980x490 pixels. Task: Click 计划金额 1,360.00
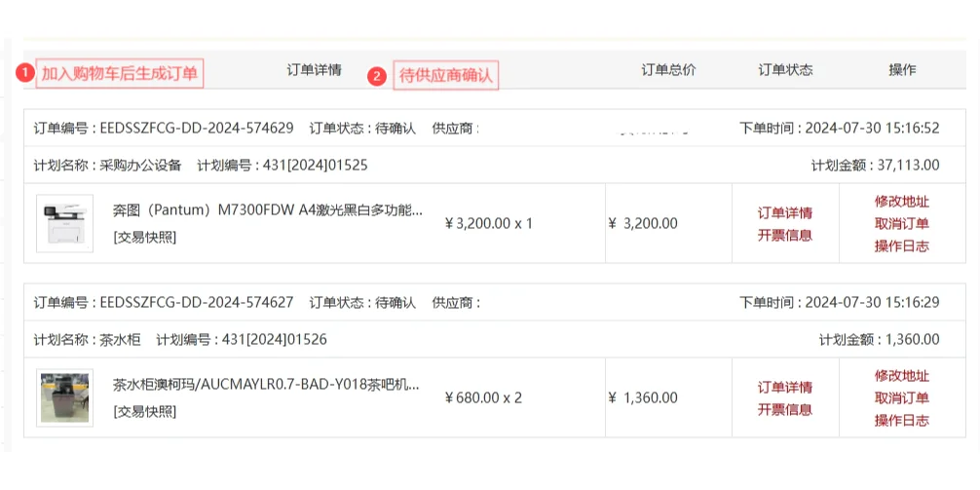tap(880, 340)
